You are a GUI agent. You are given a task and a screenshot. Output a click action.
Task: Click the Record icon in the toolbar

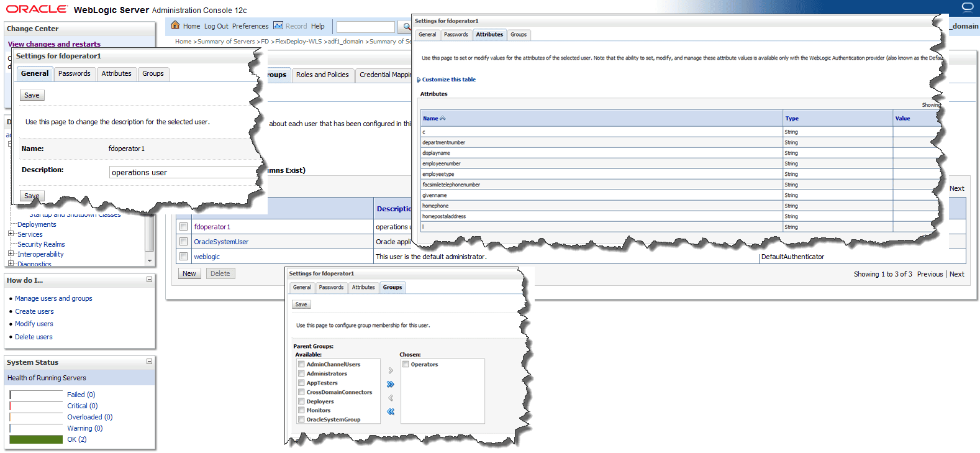point(278,25)
